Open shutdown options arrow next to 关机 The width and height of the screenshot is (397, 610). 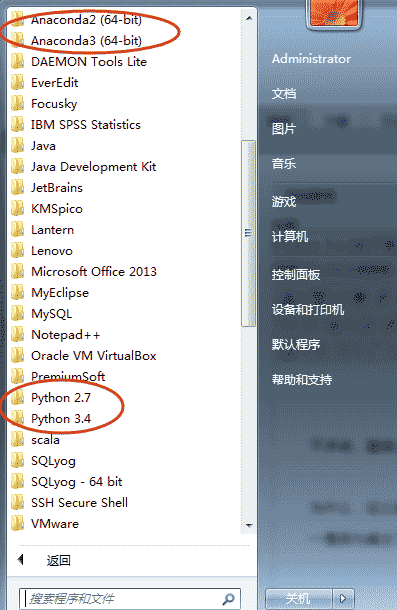click(x=343, y=598)
